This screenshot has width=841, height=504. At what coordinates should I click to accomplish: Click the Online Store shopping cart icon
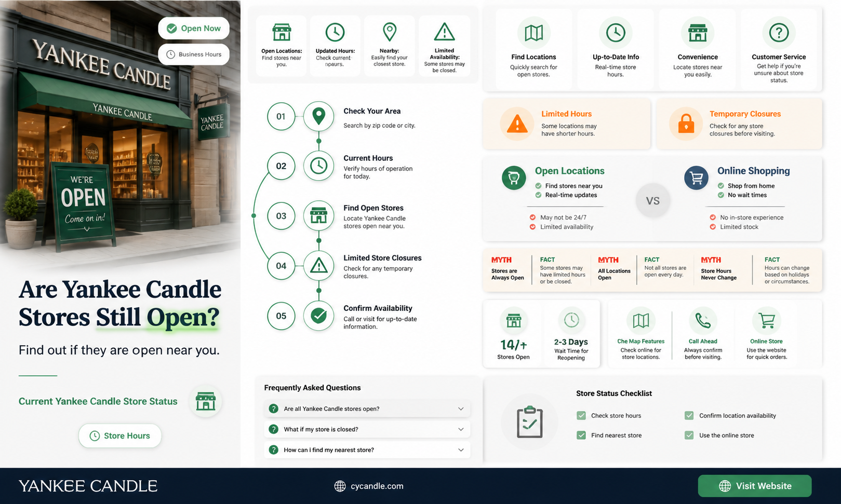(x=767, y=321)
